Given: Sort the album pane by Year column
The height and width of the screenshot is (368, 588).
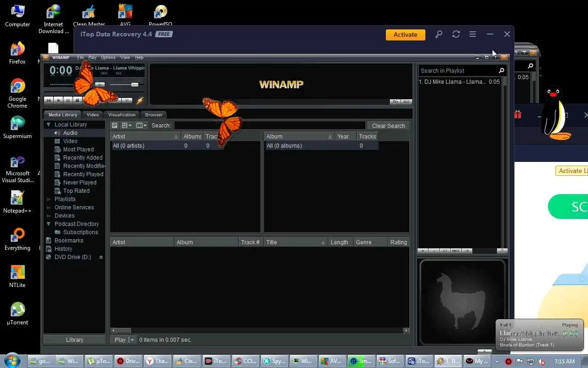Looking at the screenshot, I should click(x=346, y=137).
